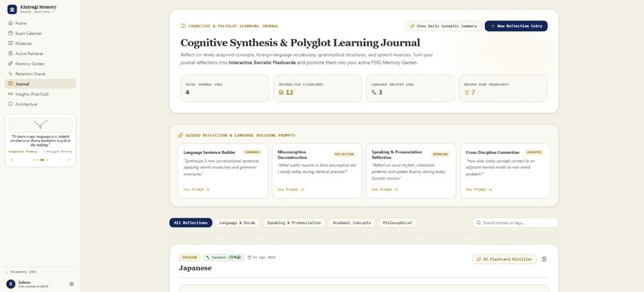This screenshot has height=292, width=644.
Task: Click entry date 31 Agu 2026
Action: [x=261, y=258]
